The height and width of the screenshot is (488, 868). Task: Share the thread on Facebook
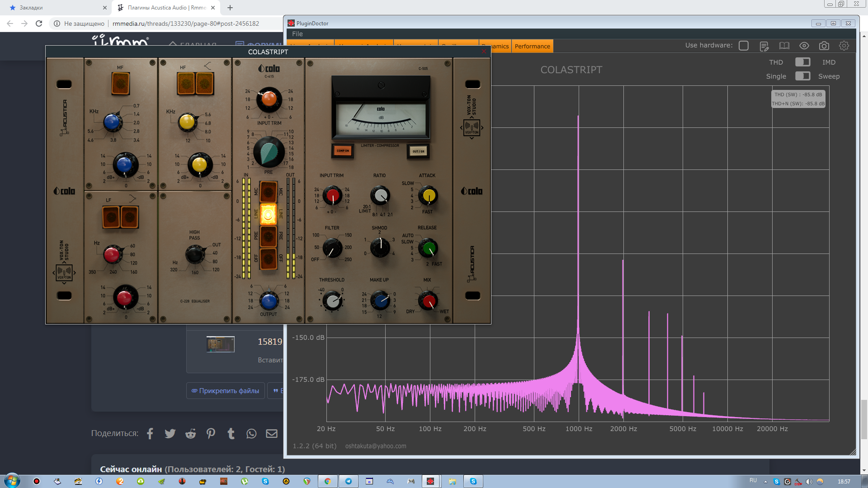[x=150, y=434]
